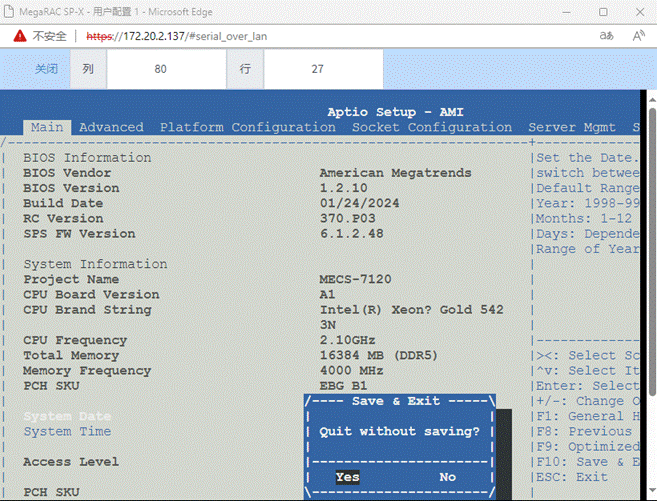This screenshot has height=501, width=657.
Task: Choose No in quit without saving dialog
Action: [447, 477]
